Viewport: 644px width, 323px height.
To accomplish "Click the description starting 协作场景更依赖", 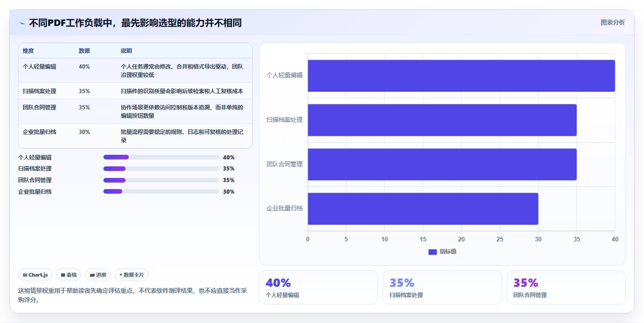I will 182,112.
